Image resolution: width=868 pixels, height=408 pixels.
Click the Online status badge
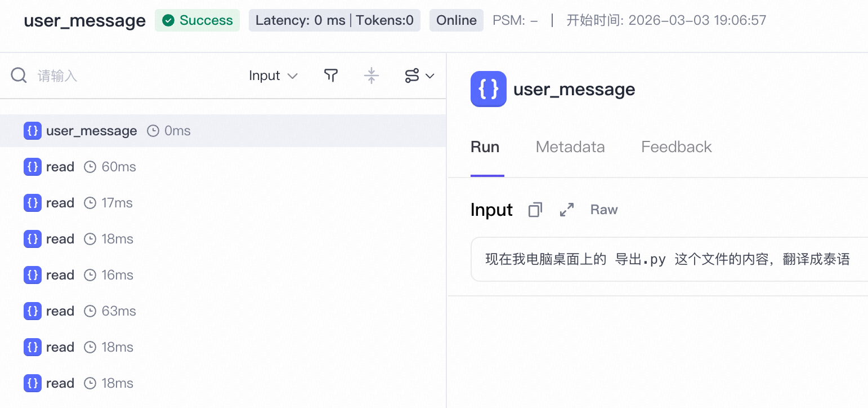[x=457, y=20]
